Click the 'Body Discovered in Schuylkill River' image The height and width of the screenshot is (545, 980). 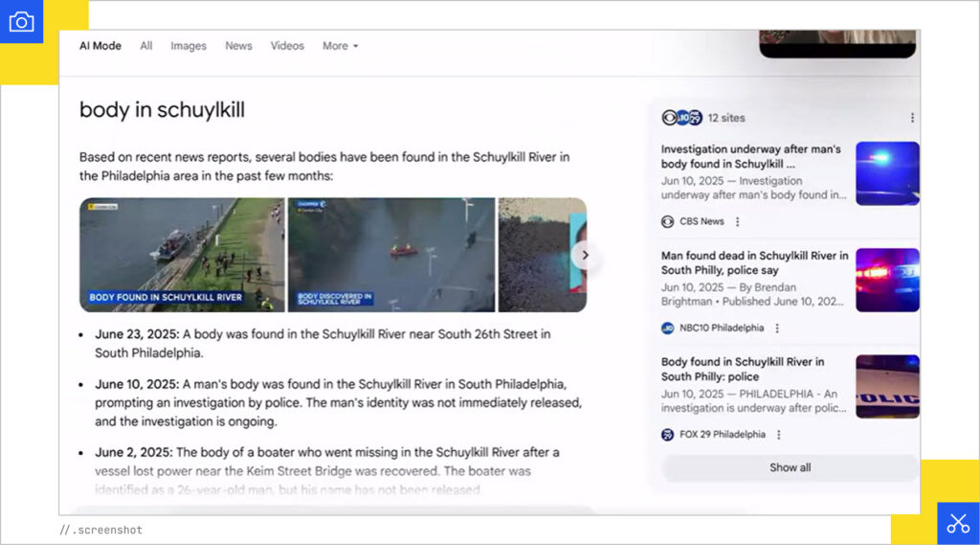pyautogui.click(x=391, y=255)
